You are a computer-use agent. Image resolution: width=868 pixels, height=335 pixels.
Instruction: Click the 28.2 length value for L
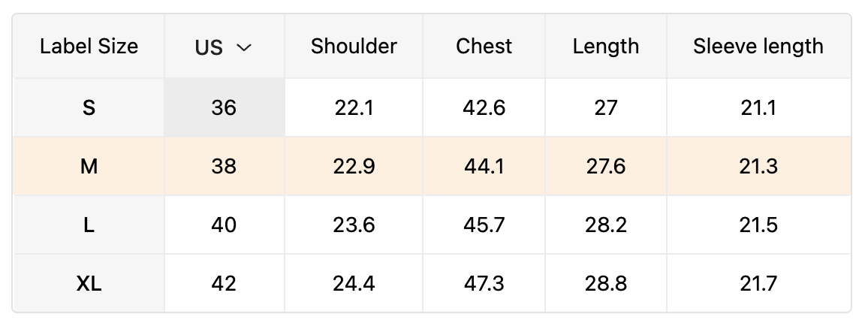coord(605,225)
